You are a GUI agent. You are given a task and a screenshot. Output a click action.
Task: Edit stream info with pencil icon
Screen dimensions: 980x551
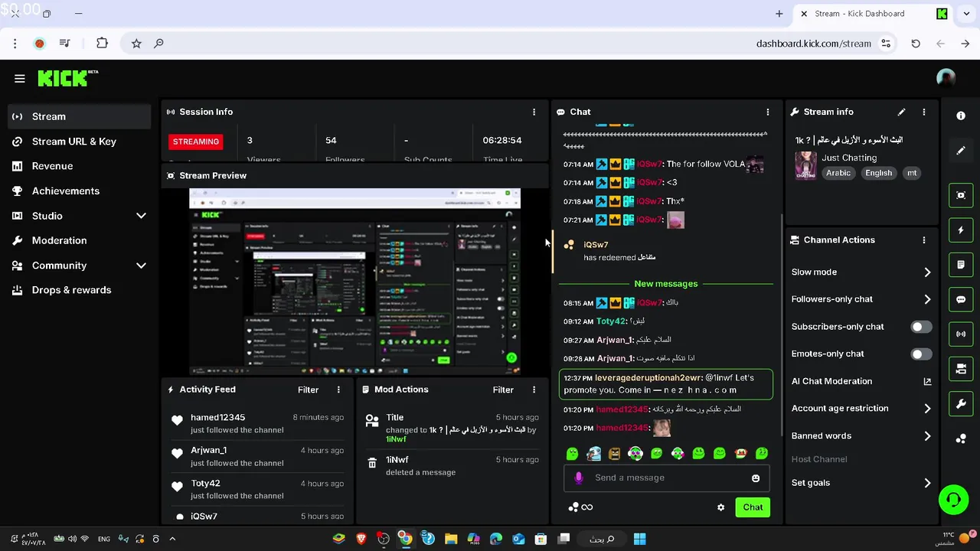click(901, 112)
